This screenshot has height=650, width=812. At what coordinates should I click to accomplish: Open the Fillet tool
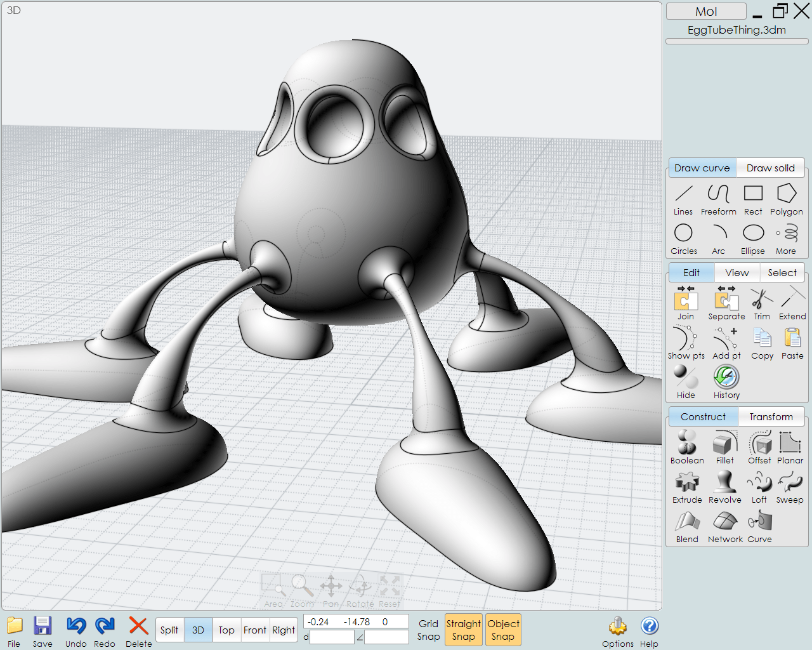tap(724, 446)
